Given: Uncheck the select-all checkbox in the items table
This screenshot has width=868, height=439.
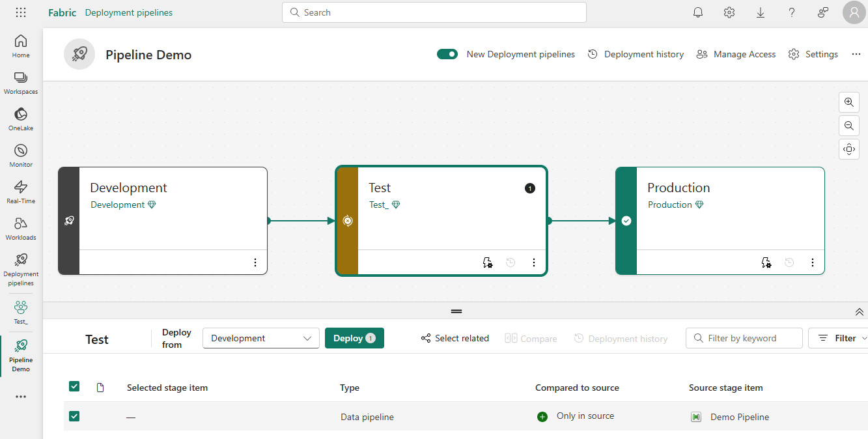Looking at the screenshot, I should pyautogui.click(x=74, y=386).
